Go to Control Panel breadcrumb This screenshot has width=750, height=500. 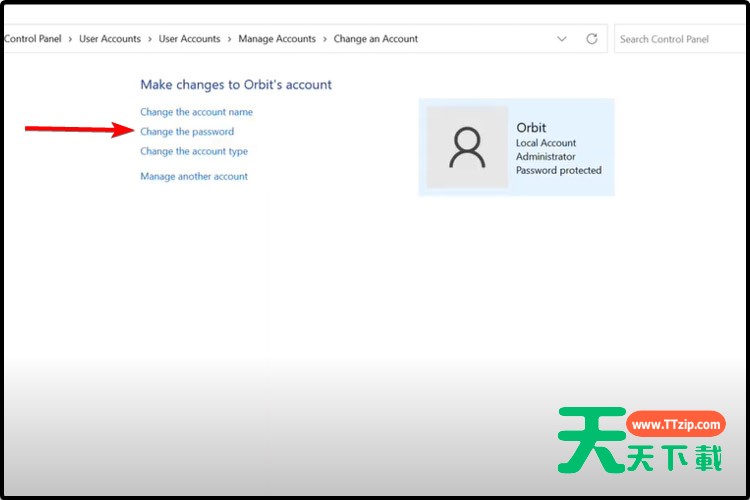coord(33,39)
